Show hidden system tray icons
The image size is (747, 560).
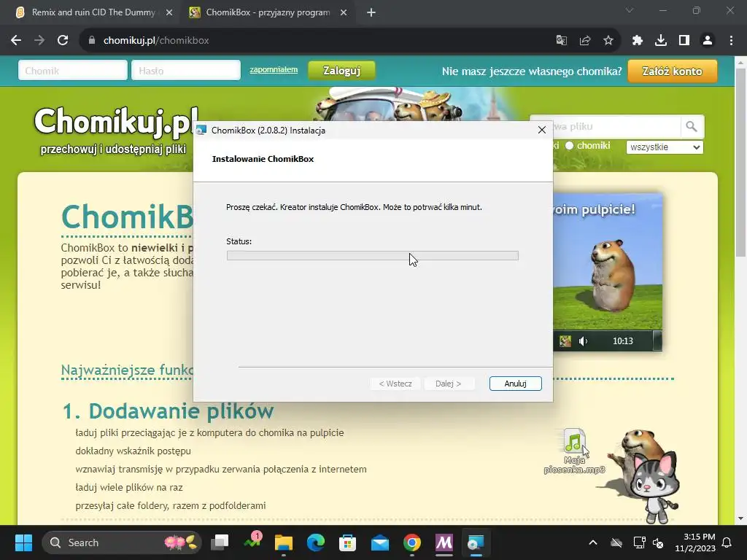592,542
